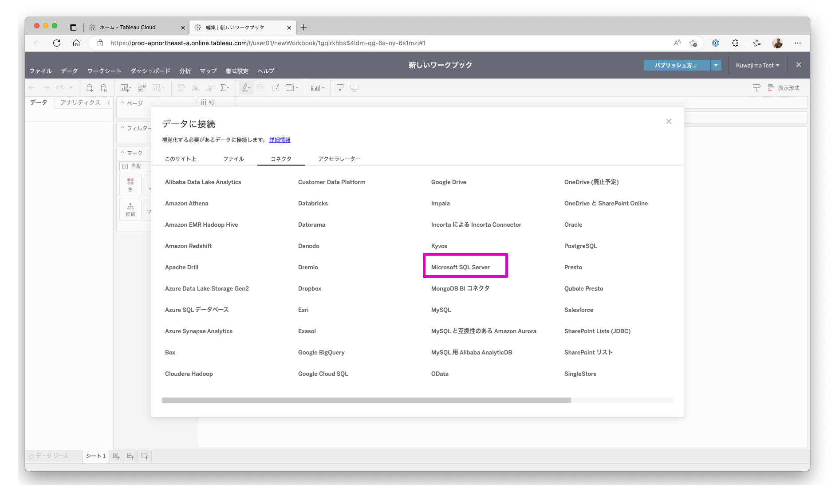Click the new worksheet chart icon

[x=126, y=88]
